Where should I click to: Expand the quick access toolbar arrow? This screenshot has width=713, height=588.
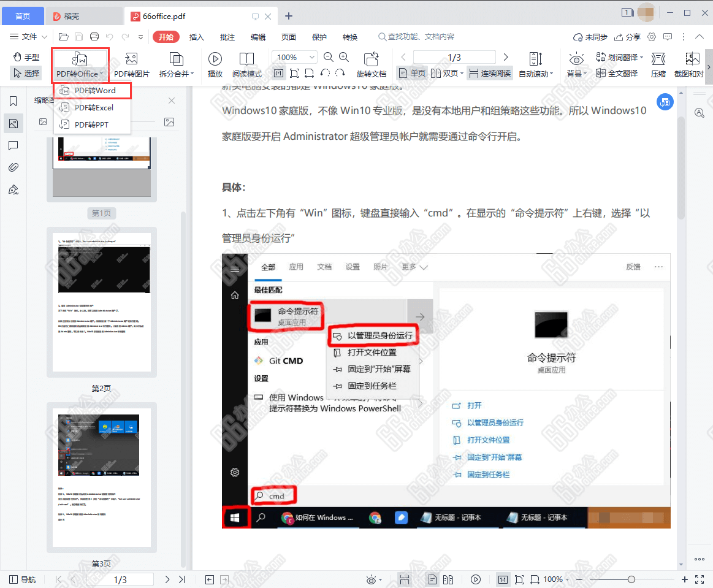coord(140,37)
